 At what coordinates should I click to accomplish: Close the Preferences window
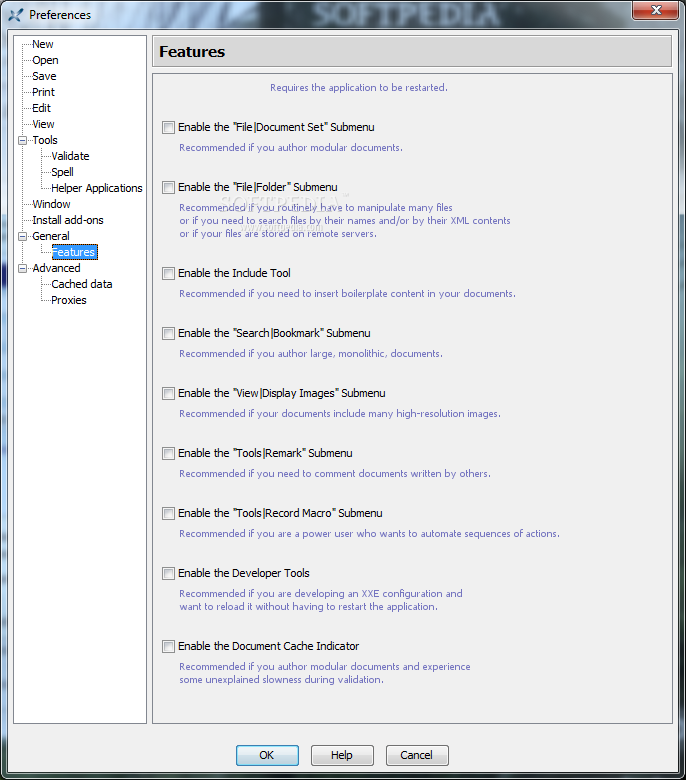(x=656, y=10)
